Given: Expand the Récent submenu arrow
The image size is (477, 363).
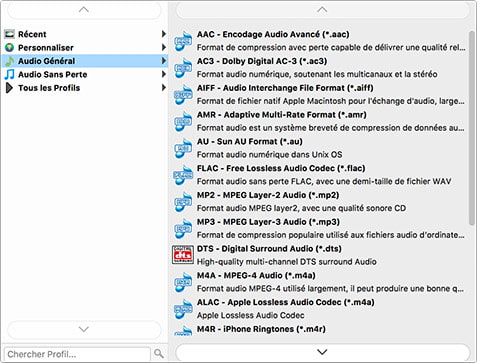Looking at the screenshot, I should tap(164, 34).
